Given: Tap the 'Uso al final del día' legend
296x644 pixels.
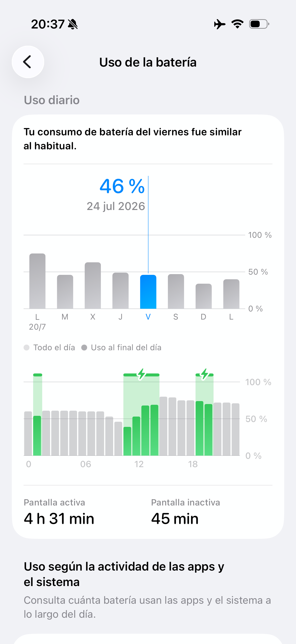Looking at the screenshot, I should coord(121,348).
